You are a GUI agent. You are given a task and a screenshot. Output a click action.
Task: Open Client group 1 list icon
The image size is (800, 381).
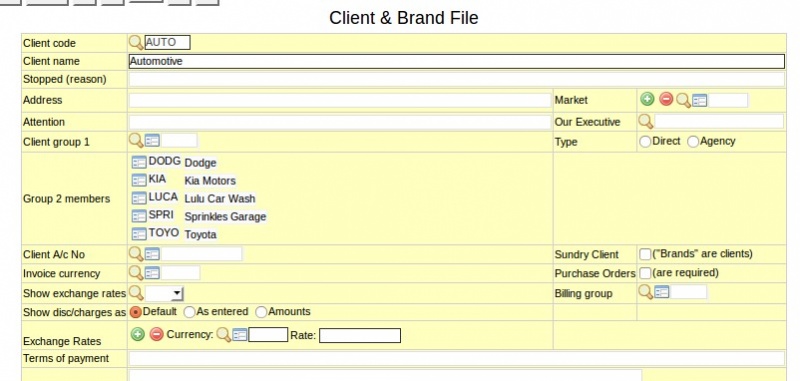coord(152,140)
